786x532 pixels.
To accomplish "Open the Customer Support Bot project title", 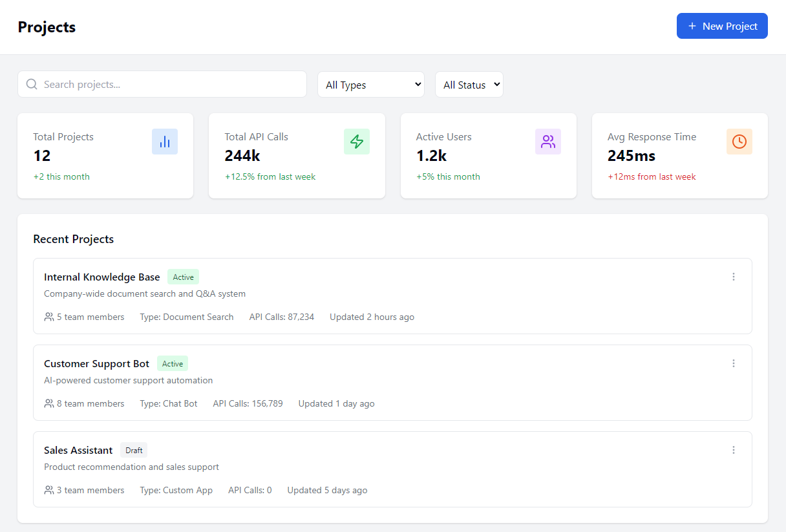I will (x=96, y=363).
